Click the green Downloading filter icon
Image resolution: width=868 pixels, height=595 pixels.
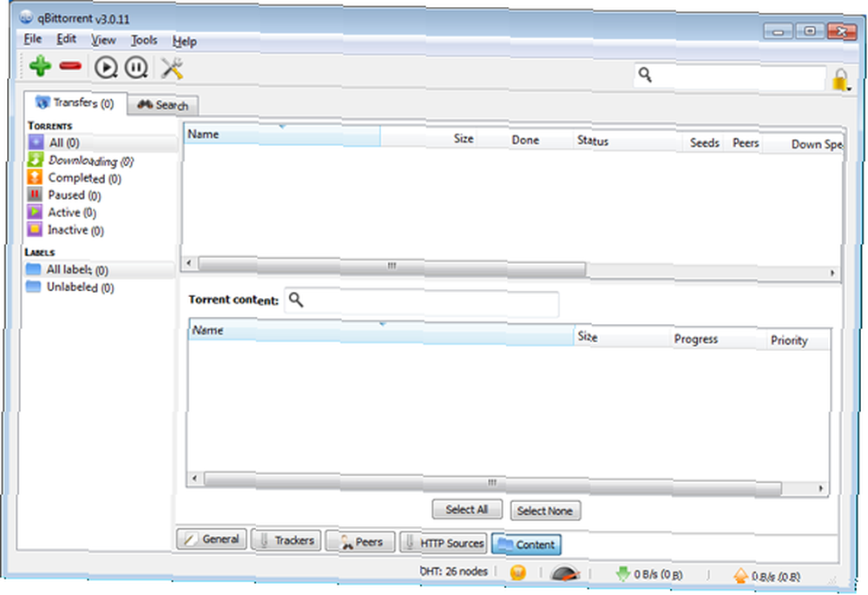coord(35,160)
